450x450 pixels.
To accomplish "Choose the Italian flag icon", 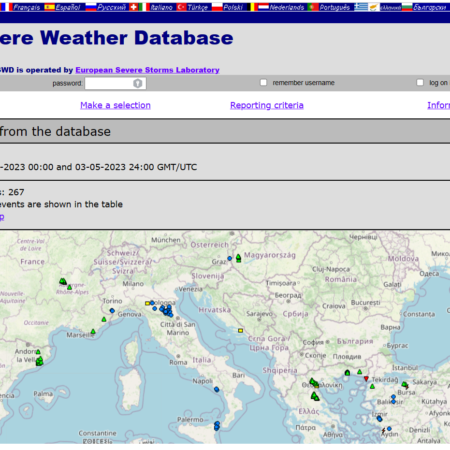I will click(x=144, y=7).
